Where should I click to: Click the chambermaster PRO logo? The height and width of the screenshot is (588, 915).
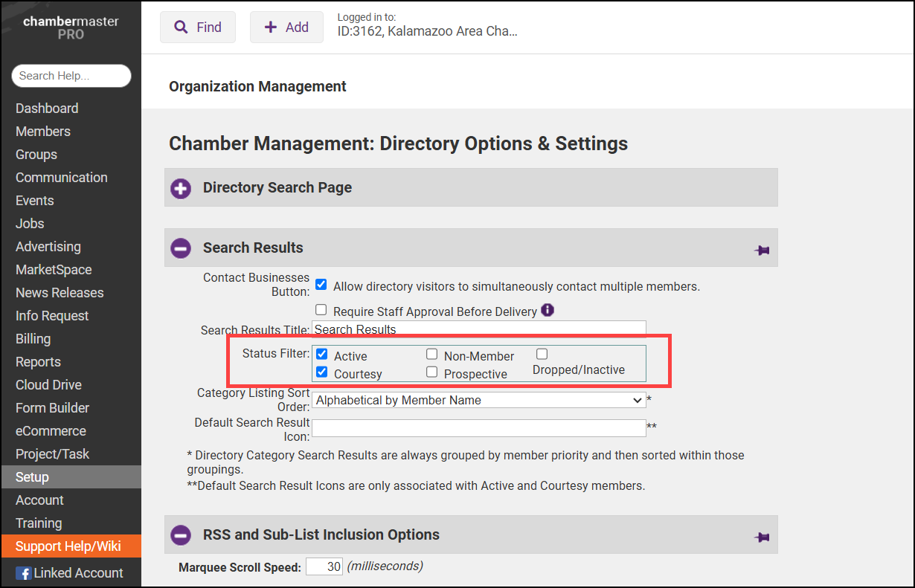(x=71, y=28)
